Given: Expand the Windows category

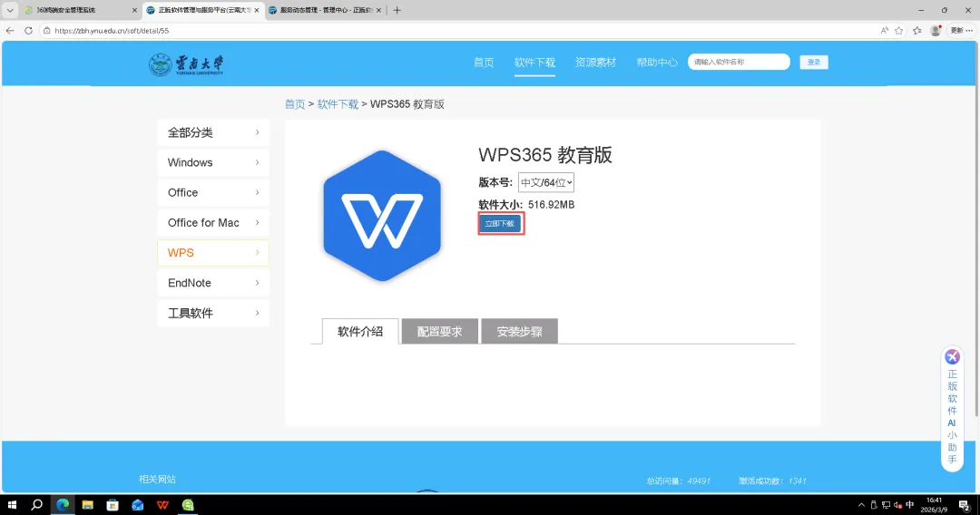Looking at the screenshot, I should point(213,162).
